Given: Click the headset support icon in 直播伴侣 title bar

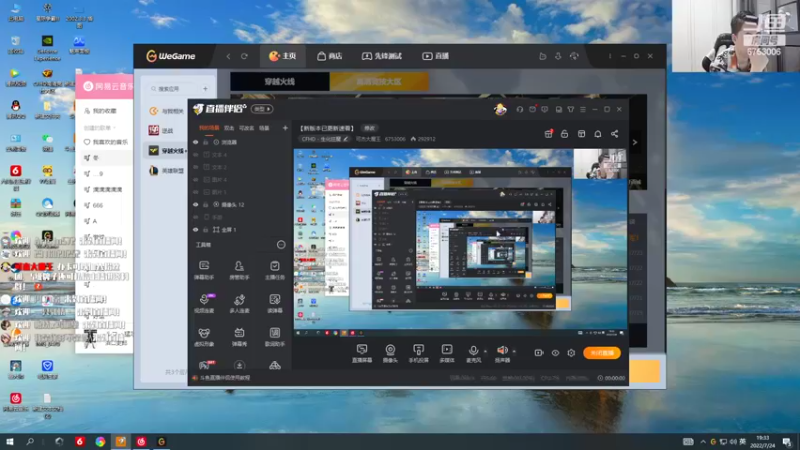Looking at the screenshot, I should pos(520,109).
